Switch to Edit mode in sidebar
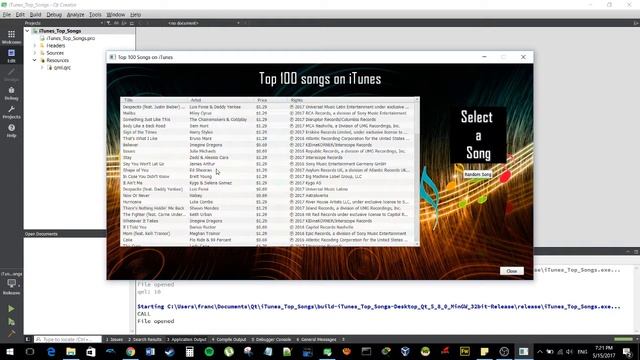 tap(11, 56)
